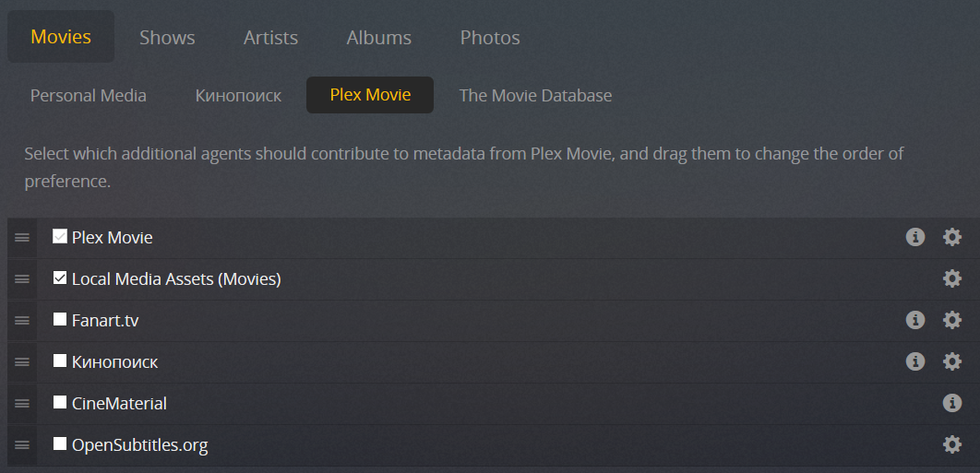Open the Albums tab
Image resolution: width=980 pixels, height=473 pixels.
click(x=379, y=38)
